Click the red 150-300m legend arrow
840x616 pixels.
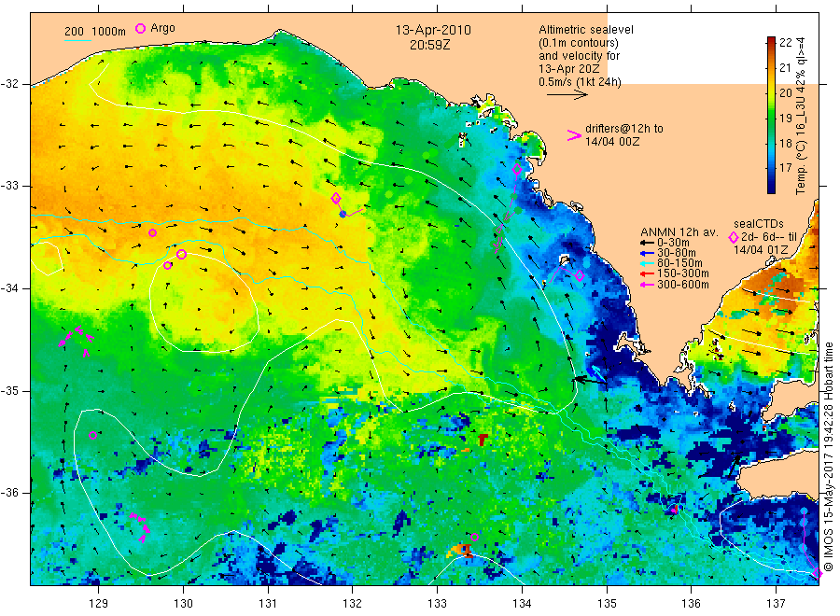(x=647, y=273)
